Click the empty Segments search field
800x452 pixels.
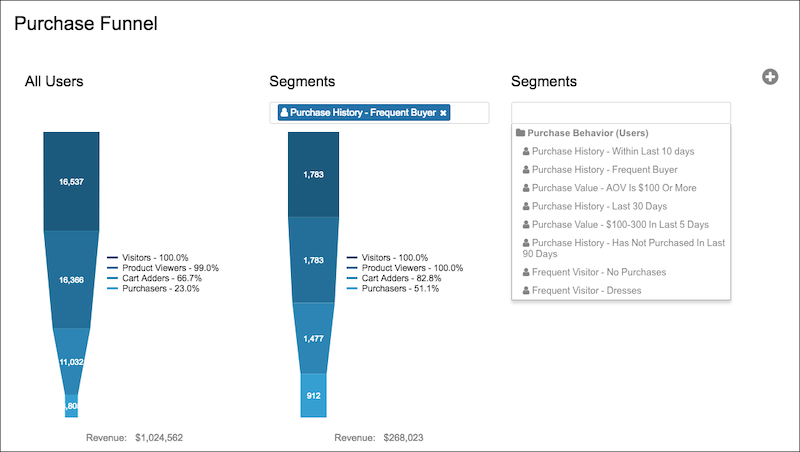[621, 112]
